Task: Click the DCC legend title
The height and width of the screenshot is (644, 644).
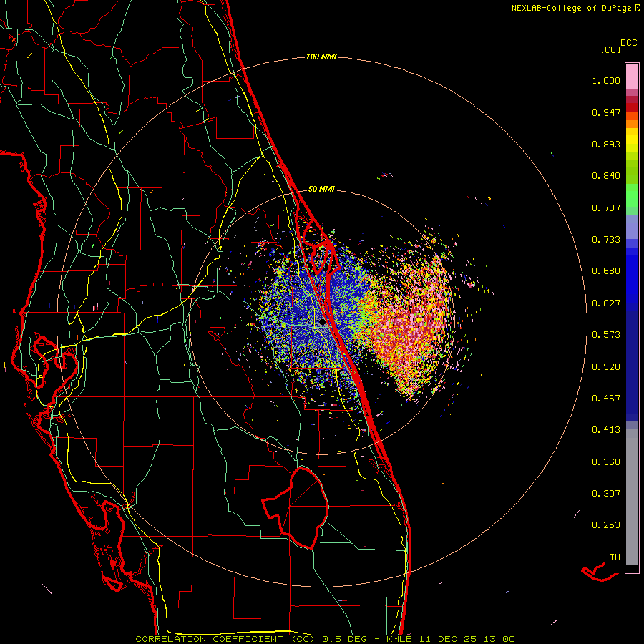Action: pyautogui.click(x=629, y=43)
